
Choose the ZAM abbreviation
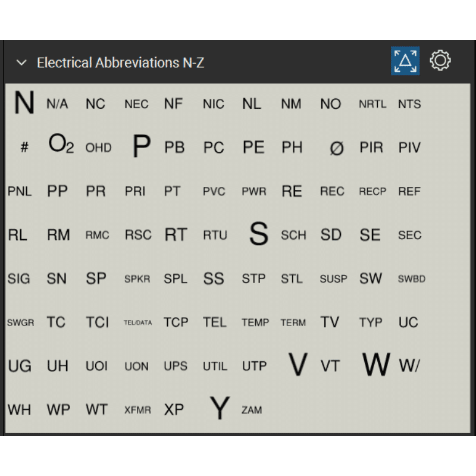point(252,410)
